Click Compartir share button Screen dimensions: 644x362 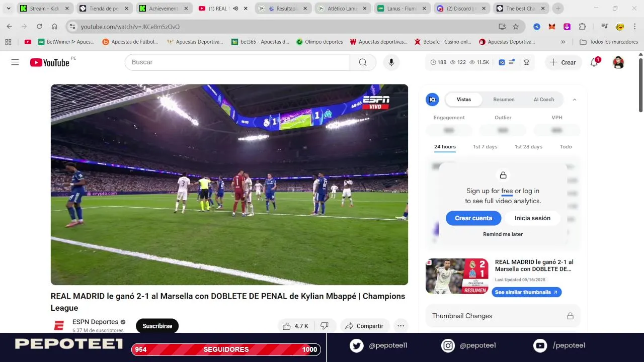(x=364, y=326)
